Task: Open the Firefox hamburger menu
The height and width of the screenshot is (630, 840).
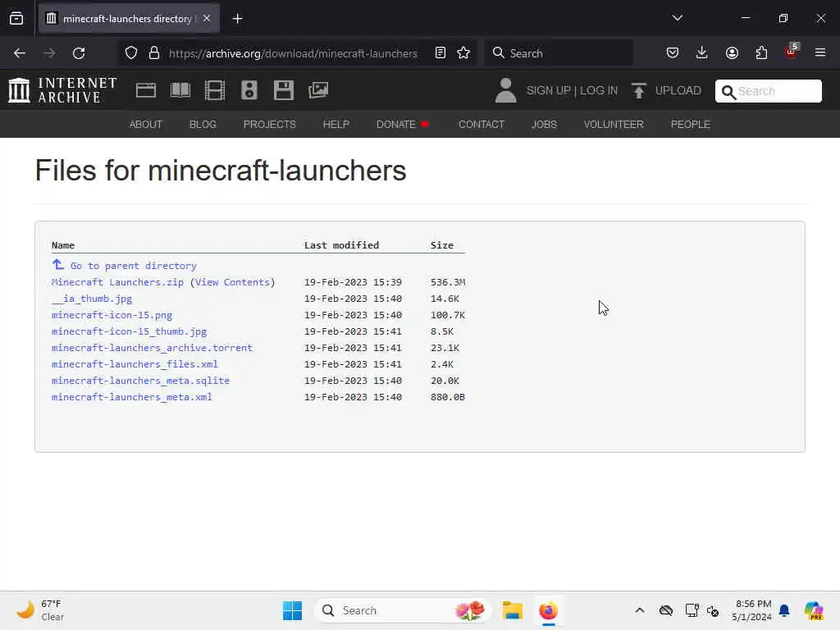Action: (x=820, y=53)
